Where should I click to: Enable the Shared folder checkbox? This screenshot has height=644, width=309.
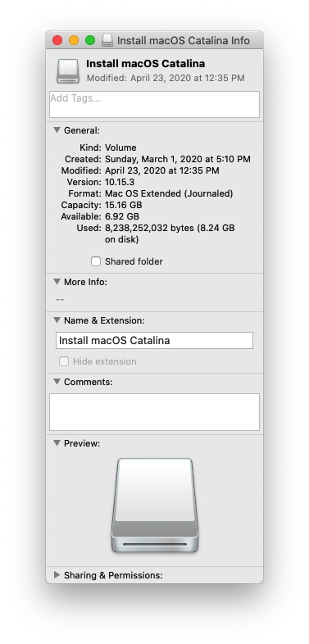coord(96,261)
